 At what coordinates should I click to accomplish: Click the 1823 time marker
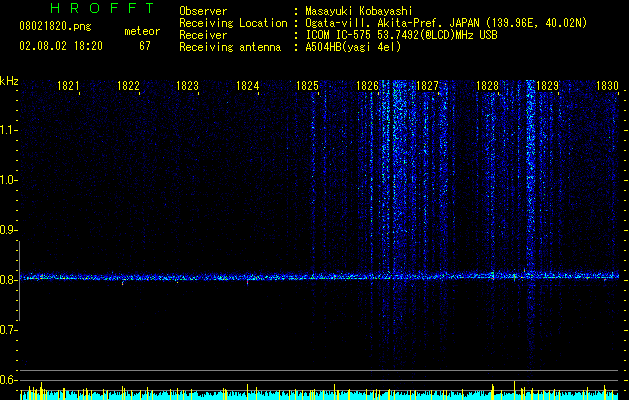coord(188,86)
